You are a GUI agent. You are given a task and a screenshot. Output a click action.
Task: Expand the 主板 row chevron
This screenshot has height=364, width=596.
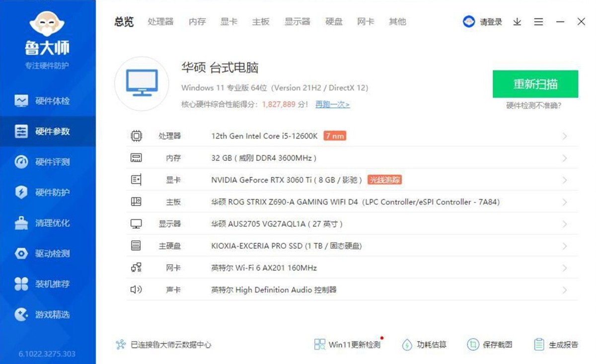click(x=565, y=202)
